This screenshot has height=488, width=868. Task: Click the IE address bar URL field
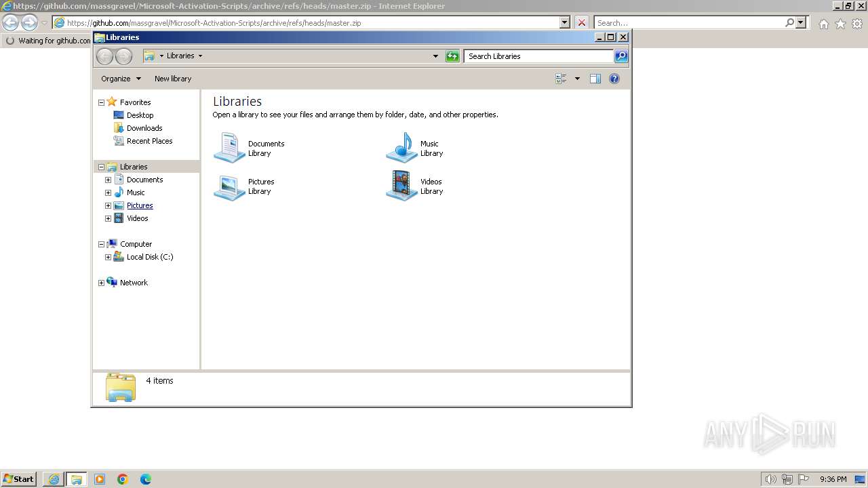coord(311,23)
